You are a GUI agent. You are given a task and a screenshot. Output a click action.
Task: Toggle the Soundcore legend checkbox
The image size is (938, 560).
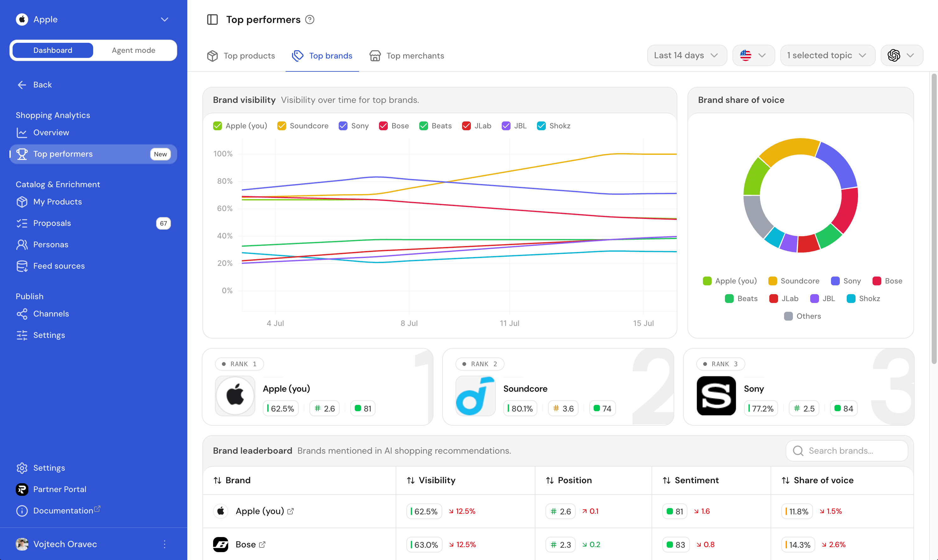282,126
